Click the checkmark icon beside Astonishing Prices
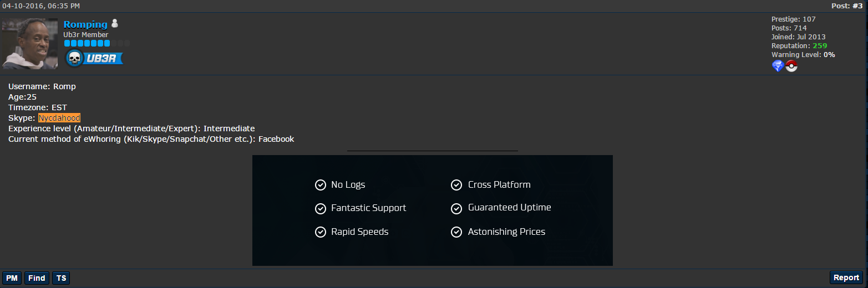868x288 pixels. pyautogui.click(x=456, y=232)
